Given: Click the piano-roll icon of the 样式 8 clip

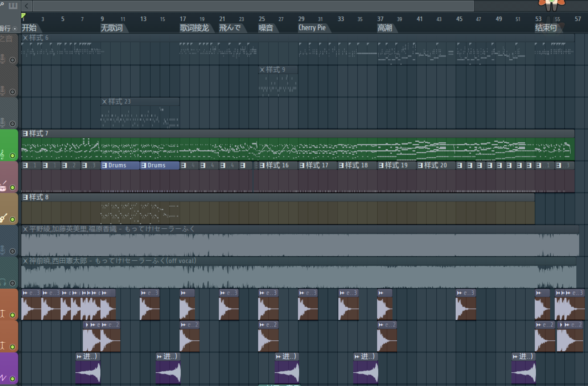Looking at the screenshot, I should pyautogui.click(x=25, y=197).
